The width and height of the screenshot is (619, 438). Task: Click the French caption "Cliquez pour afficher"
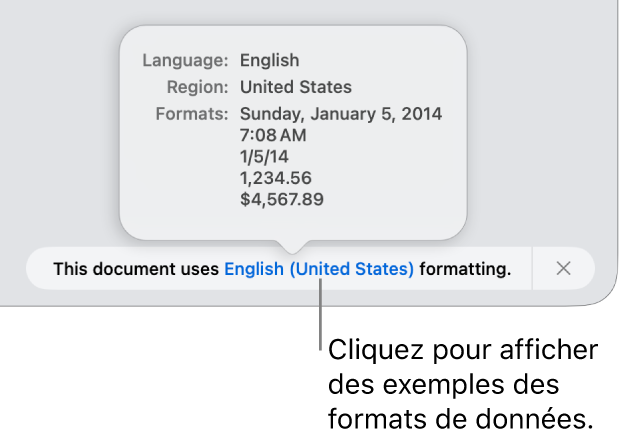(x=463, y=351)
